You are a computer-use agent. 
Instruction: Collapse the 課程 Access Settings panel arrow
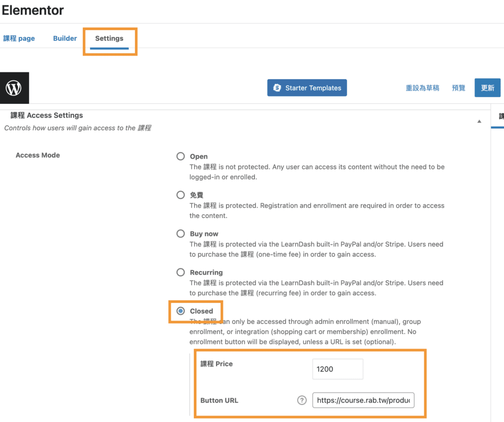tap(479, 121)
